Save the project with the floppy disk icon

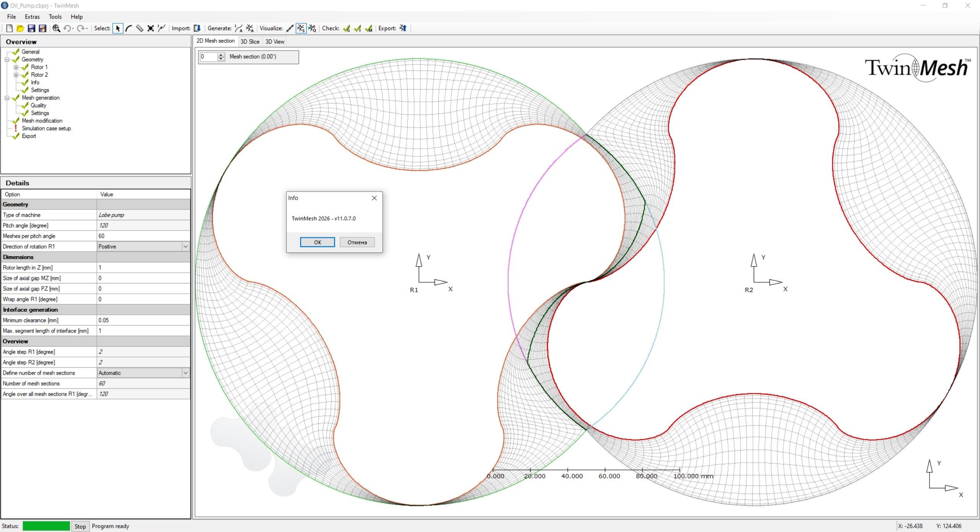[31, 28]
